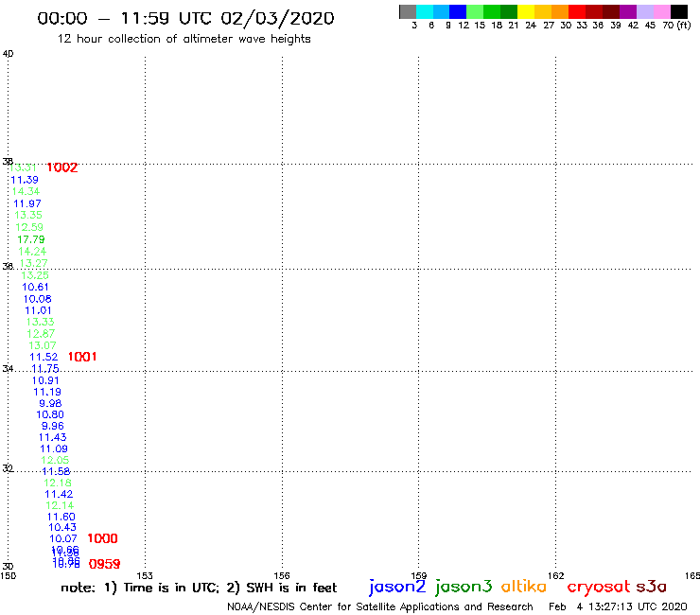
Task: Click the 11.39 wave height reading
Action: click(x=25, y=180)
